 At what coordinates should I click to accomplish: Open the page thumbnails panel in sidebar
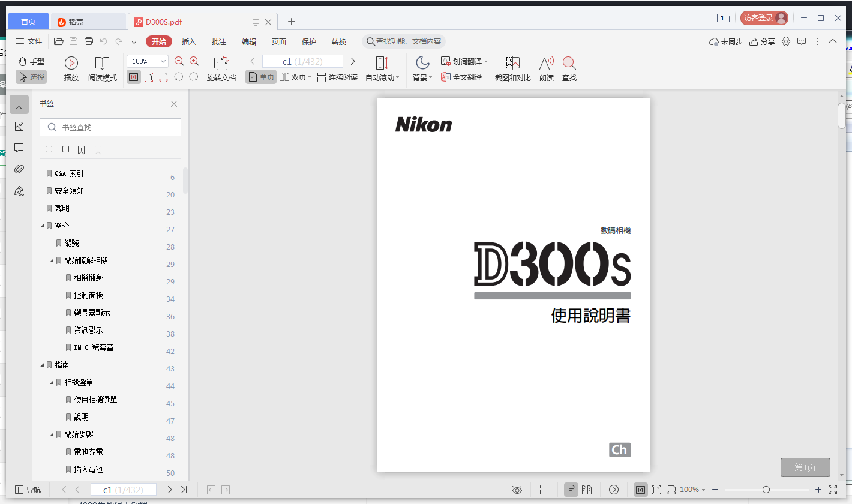pos(19,126)
